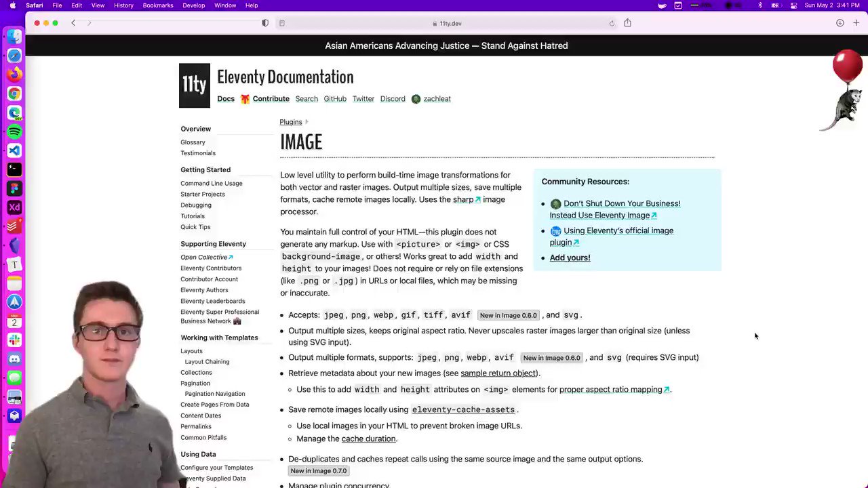Open the Window menu
Screen dimensions: 868x488
click(225, 5)
